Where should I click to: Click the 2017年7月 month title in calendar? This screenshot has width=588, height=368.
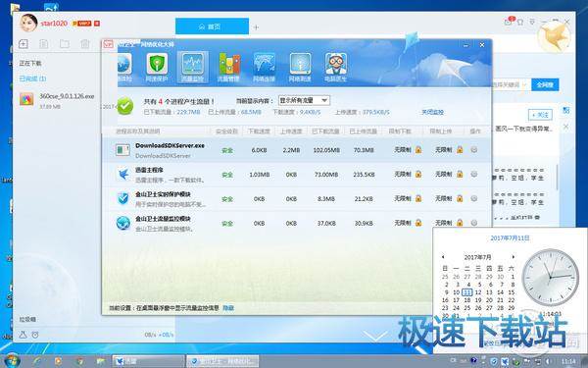click(x=478, y=257)
